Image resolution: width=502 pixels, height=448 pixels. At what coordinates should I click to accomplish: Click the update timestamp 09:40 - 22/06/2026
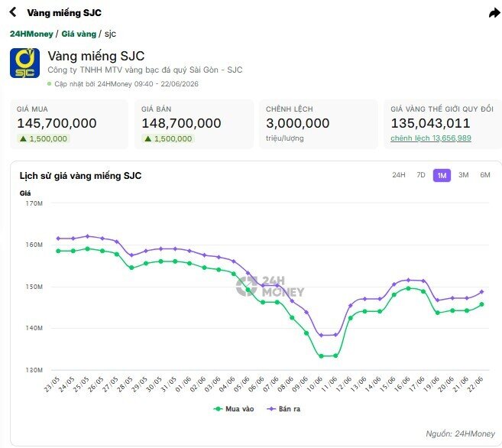pos(166,84)
